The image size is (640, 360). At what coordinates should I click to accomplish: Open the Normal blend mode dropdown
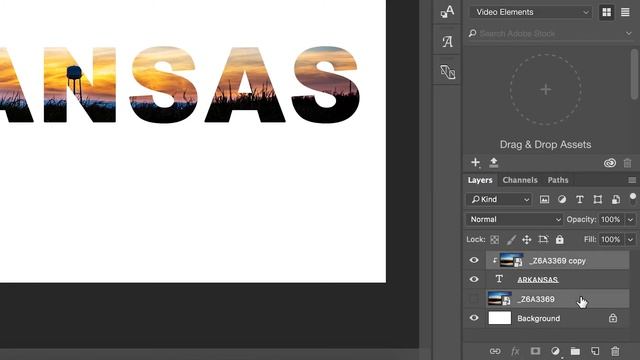tap(514, 219)
